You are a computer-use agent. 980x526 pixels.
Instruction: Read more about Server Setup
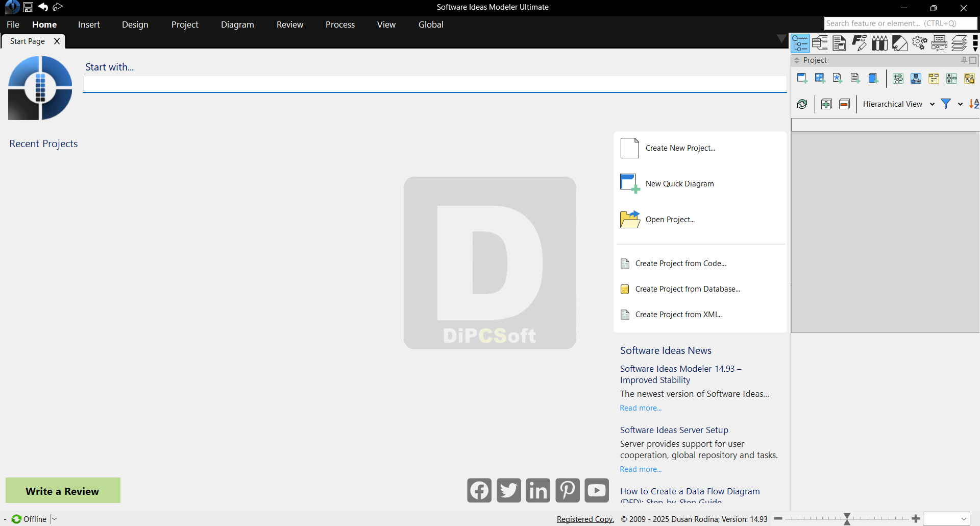pyautogui.click(x=641, y=469)
